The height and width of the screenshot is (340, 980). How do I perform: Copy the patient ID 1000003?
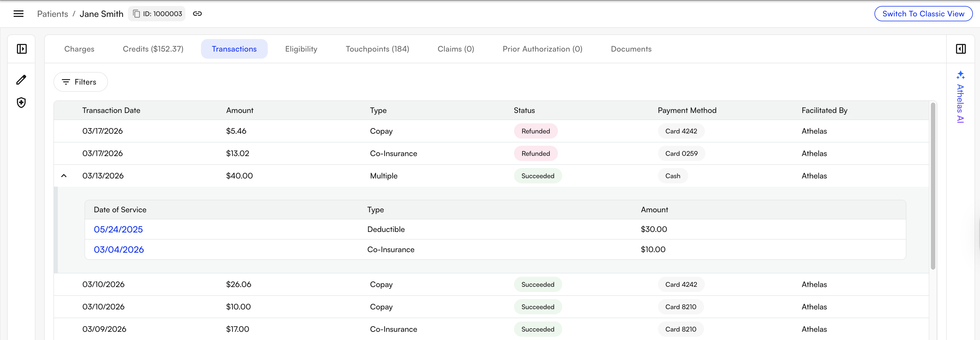pyautogui.click(x=136, y=13)
